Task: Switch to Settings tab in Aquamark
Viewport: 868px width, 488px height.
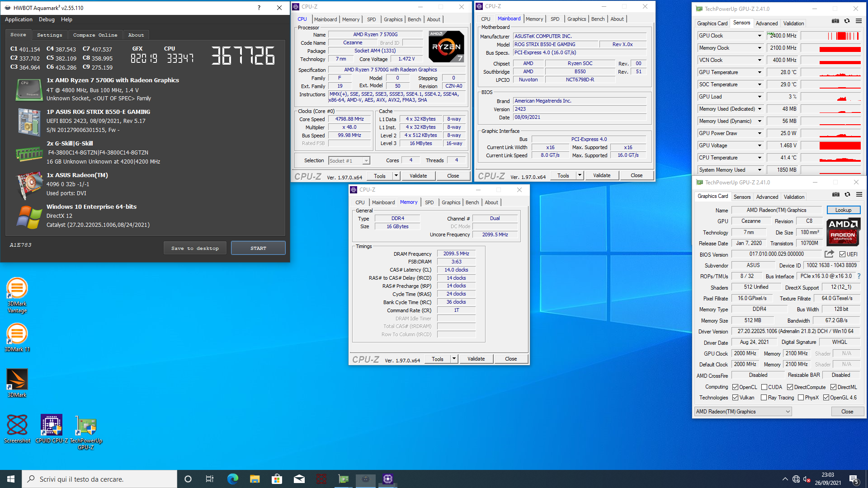Action: coord(50,35)
